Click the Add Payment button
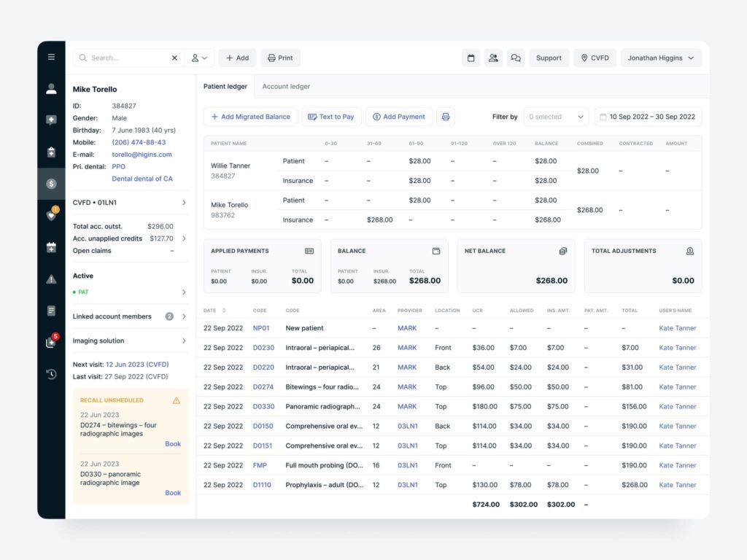The width and height of the screenshot is (747, 560). 398,117
